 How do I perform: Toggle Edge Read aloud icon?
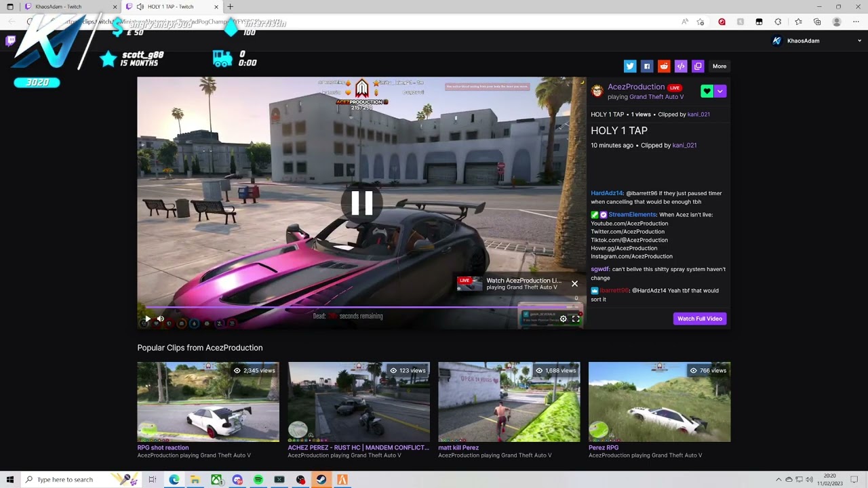685,22
